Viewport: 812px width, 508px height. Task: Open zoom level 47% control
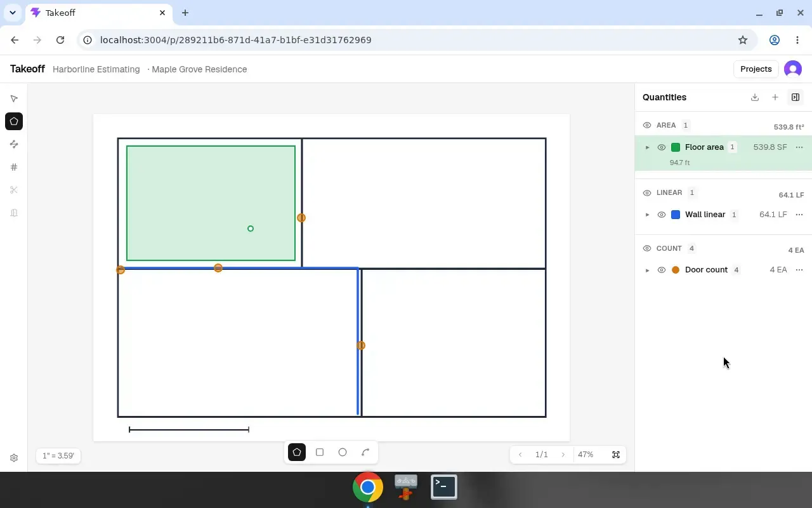[586, 455]
